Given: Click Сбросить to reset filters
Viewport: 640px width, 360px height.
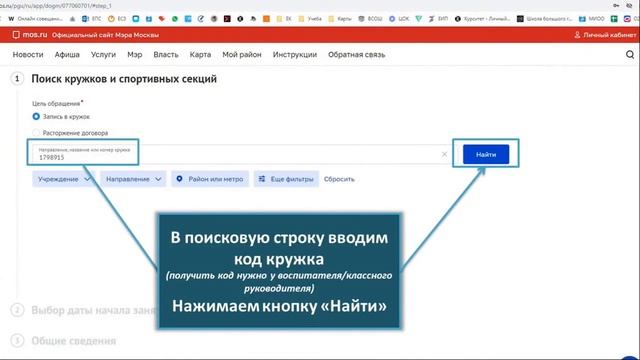Looking at the screenshot, I should [x=339, y=179].
